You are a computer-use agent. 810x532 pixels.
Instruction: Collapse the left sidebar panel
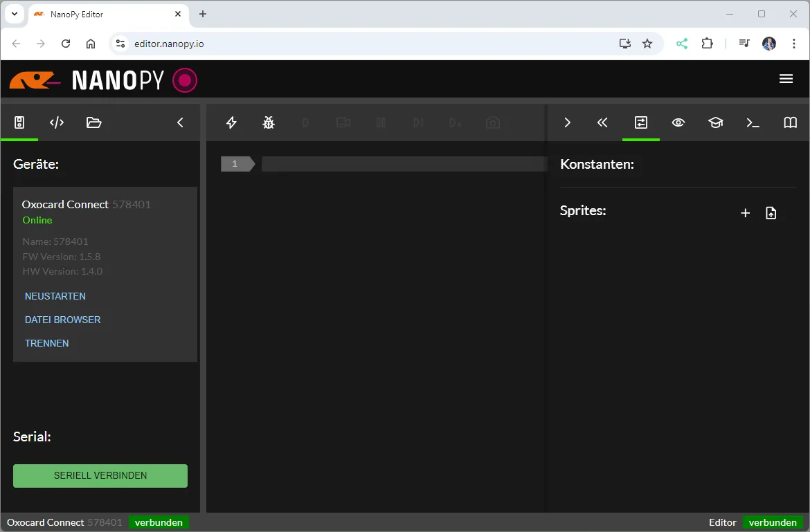[x=180, y=122]
